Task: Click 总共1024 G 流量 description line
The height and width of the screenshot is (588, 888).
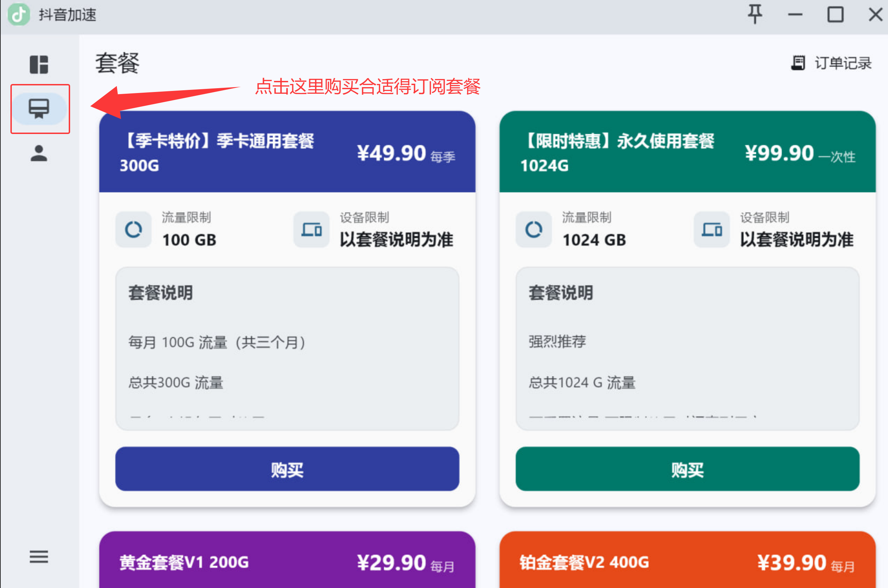Action: tap(582, 383)
